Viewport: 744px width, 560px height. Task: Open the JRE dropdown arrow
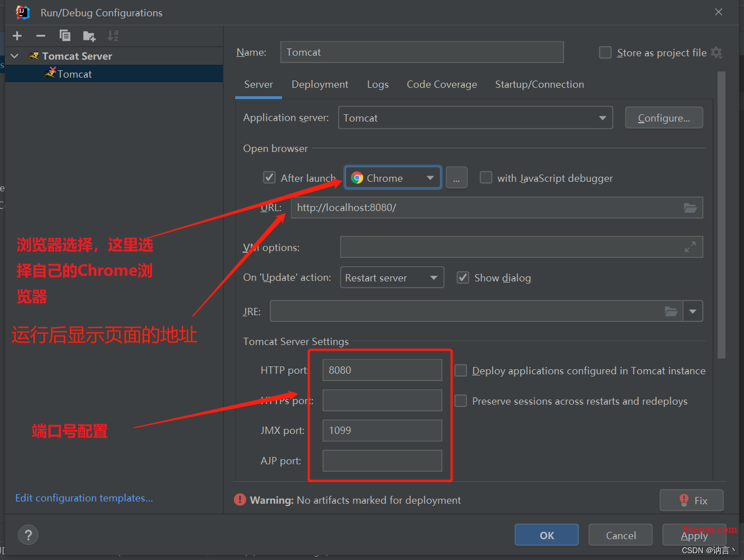(693, 311)
